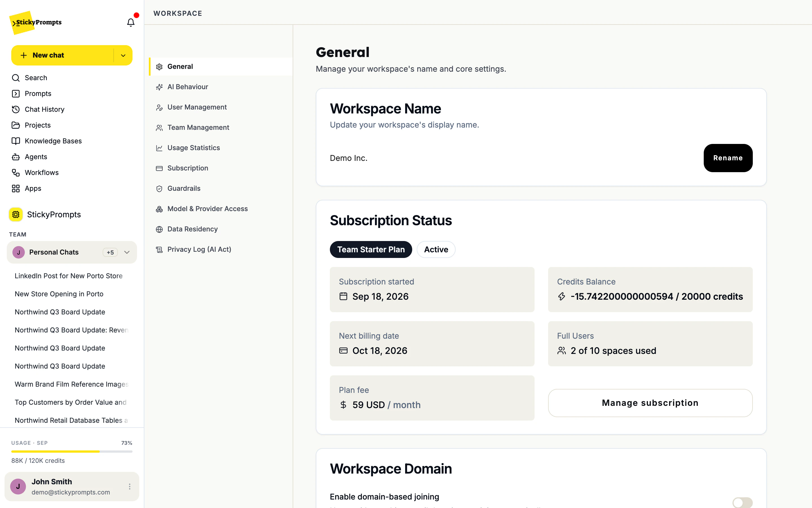The height and width of the screenshot is (508, 812).
Task: Click the AI Behaviour sparkle icon
Action: tap(159, 87)
